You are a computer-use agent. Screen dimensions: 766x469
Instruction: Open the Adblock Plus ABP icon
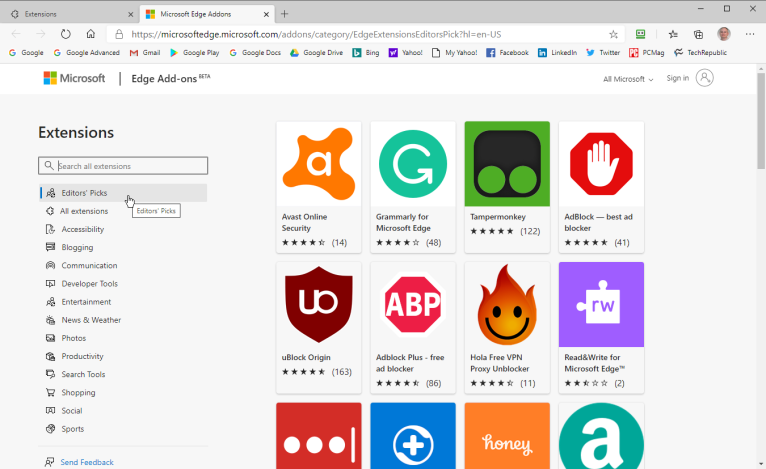tap(413, 304)
